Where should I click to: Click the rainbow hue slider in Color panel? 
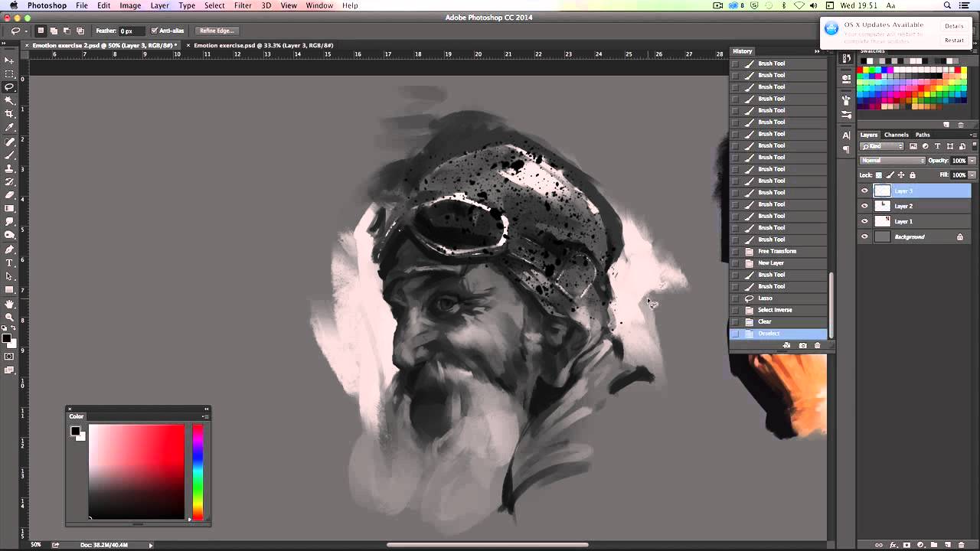tap(198, 472)
